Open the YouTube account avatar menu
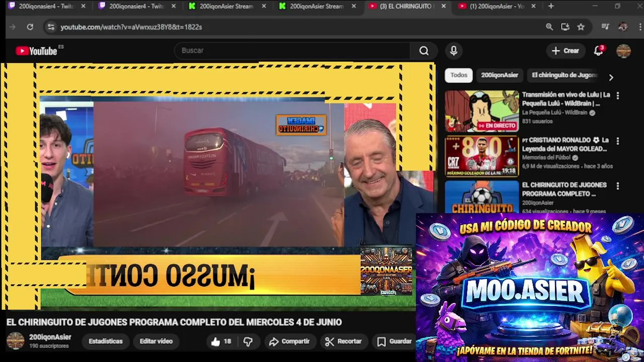644x362 pixels. [x=623, y=51]
